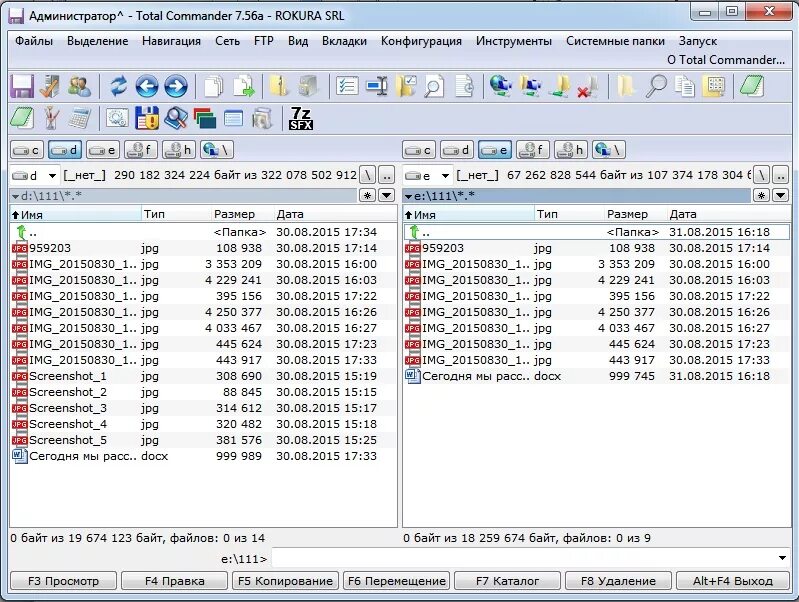Click the zipped folder pack icon

[279, 86]
